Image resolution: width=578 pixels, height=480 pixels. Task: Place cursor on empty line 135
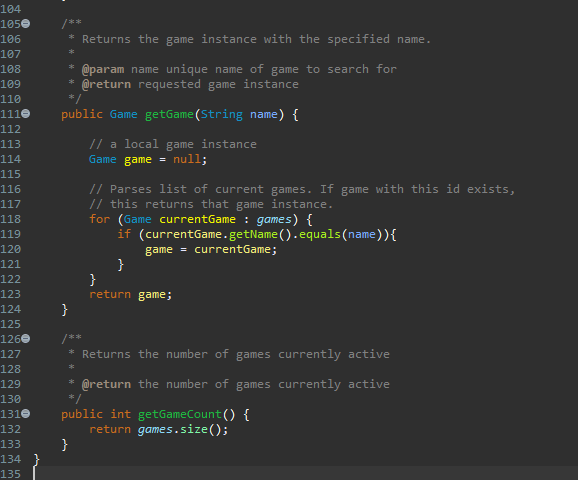pos(306,473)
